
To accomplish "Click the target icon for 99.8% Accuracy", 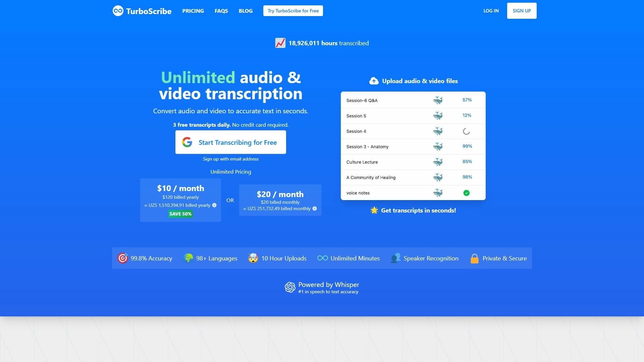I will point(122,258).
